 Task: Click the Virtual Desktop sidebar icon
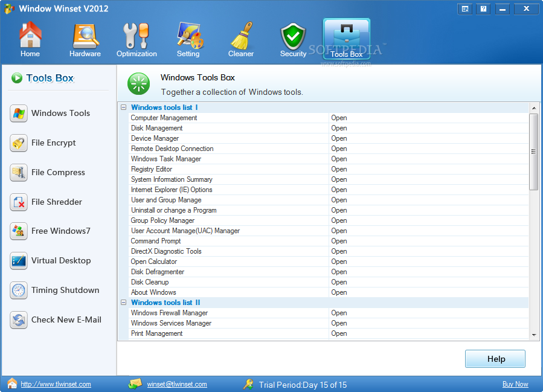pyautogui.click(x=19, y=261)
